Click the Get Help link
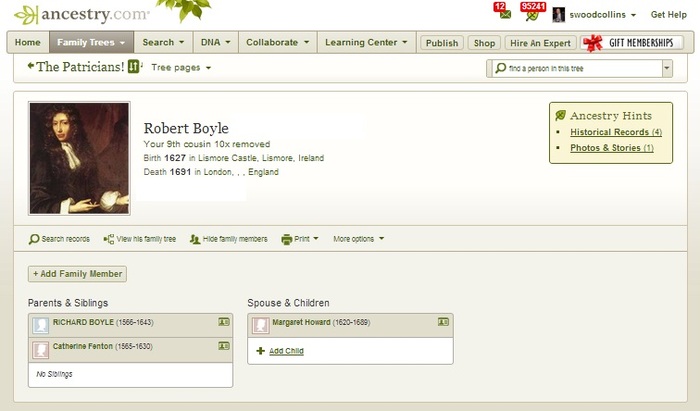 (x=668, y=15)
